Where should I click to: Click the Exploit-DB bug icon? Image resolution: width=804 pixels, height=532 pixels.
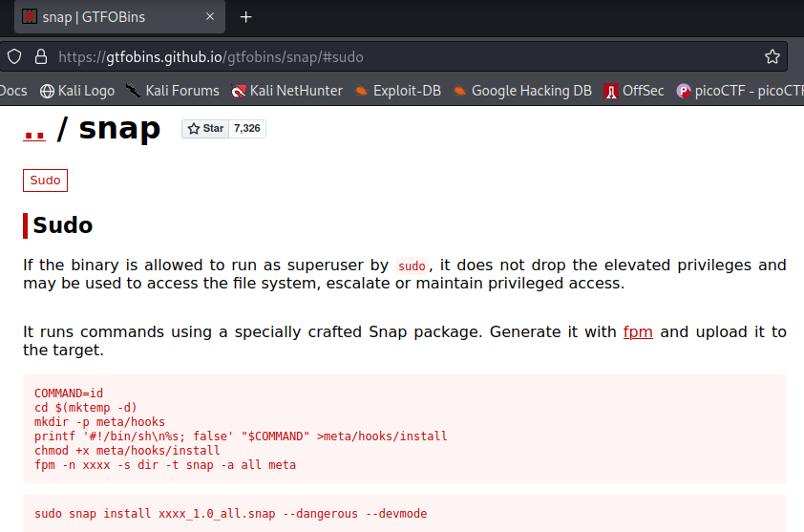tap(362, 91)
